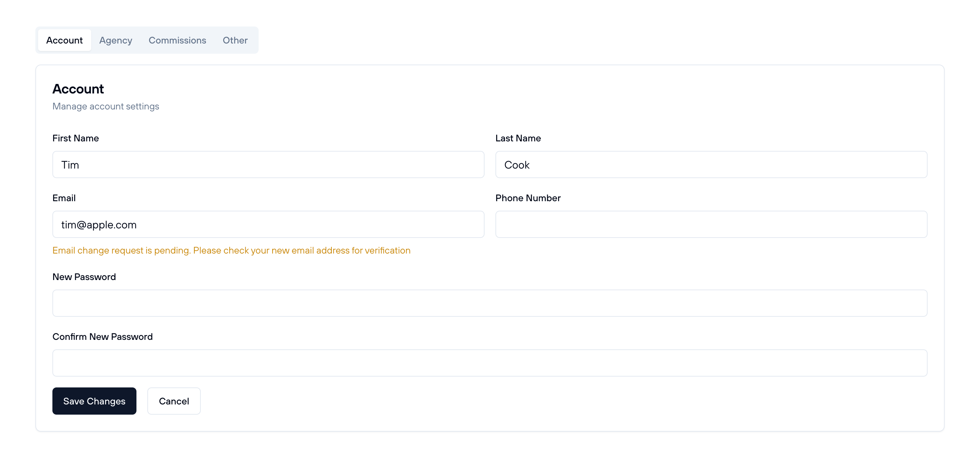Click the Phone Number label
980x469 pixels.
coord(528,198)
